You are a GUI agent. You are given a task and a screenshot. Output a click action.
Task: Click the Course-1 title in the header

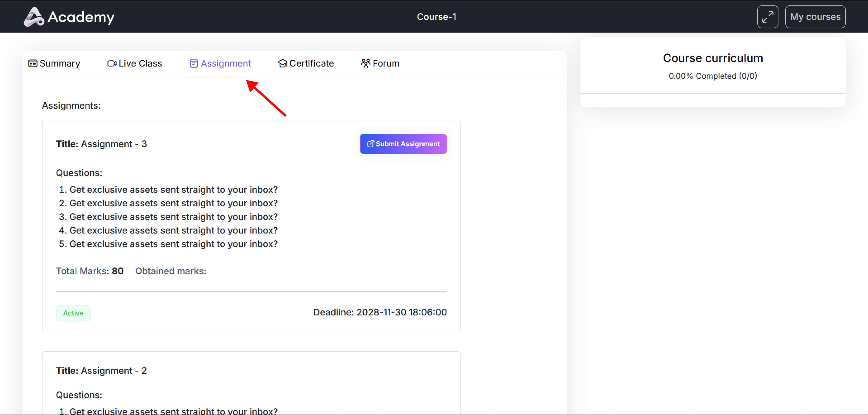coord(436,17)
